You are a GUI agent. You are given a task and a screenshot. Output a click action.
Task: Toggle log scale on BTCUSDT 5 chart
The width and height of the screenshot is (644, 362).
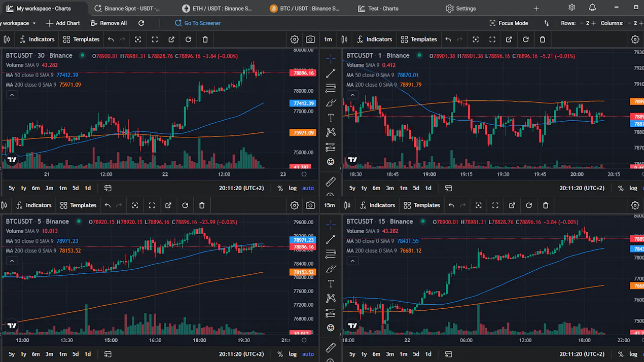pos(293,354)
